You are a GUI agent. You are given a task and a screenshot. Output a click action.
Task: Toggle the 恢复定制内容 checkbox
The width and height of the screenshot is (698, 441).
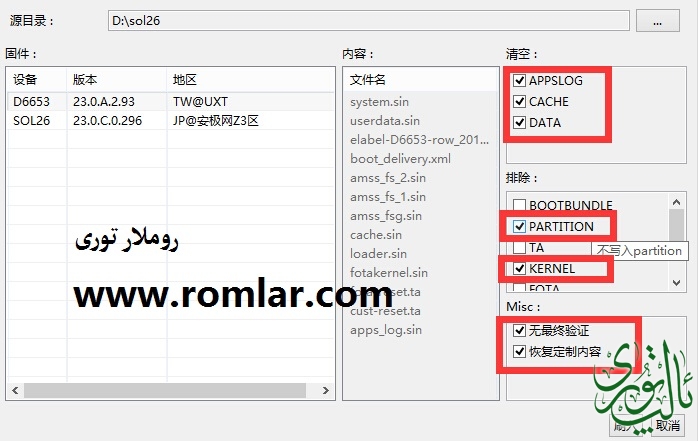[x=519, y=352]
